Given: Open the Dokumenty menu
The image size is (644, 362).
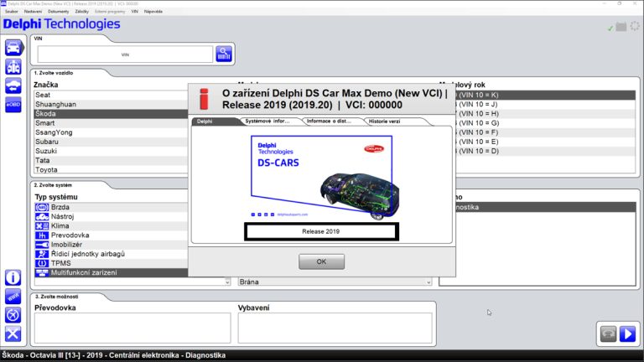Looking at the screenshot, I should point(58,12).
